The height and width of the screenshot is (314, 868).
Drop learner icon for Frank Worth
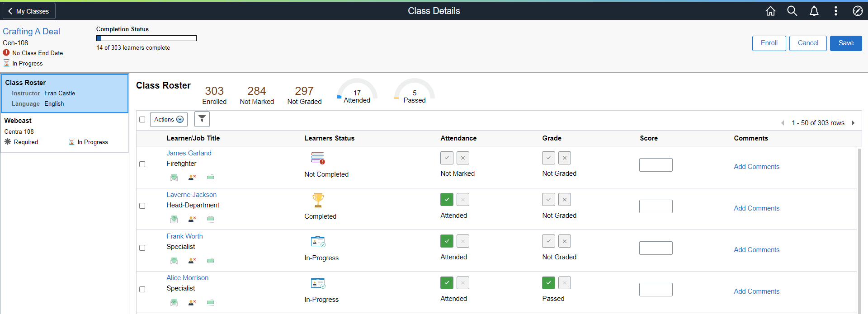[192, 261]
